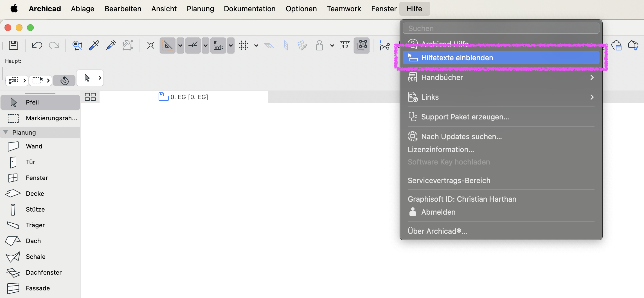Click the Save (floppy disk) toolbar icon
The image size is (644, 298).
13,45
